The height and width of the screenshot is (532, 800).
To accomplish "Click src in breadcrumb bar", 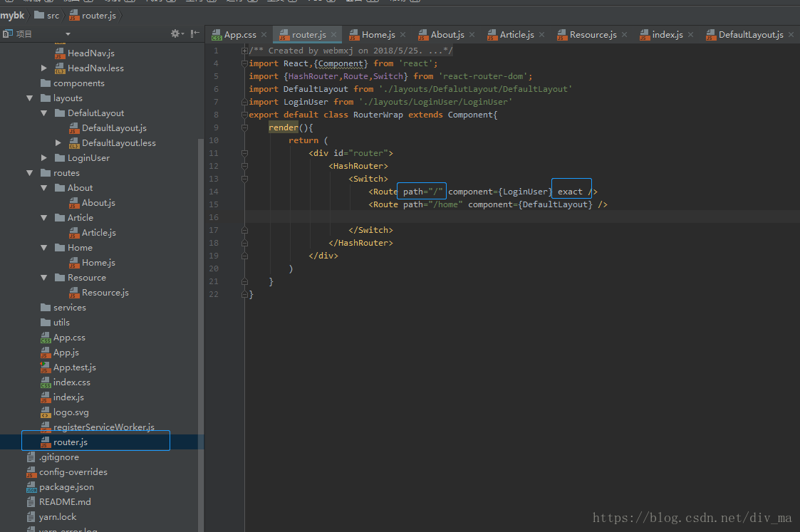I will click(47, 15).
